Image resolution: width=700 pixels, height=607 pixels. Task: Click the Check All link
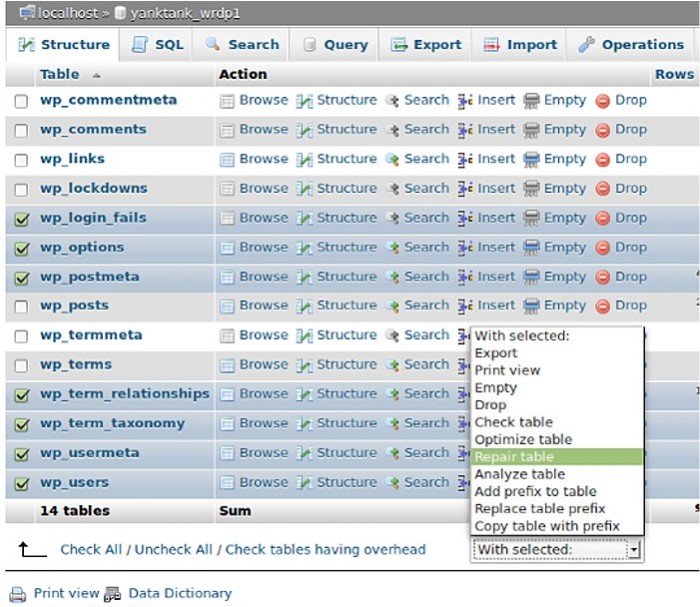click(x=91, y=549)
